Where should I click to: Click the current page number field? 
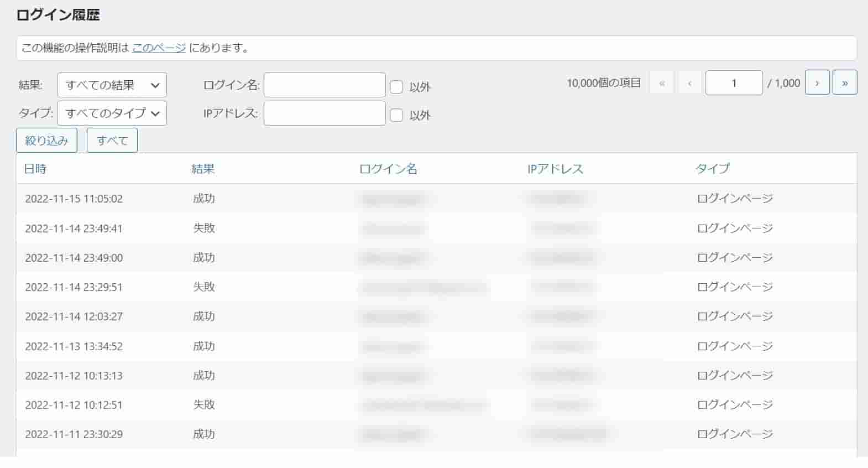tap(734, 83)
